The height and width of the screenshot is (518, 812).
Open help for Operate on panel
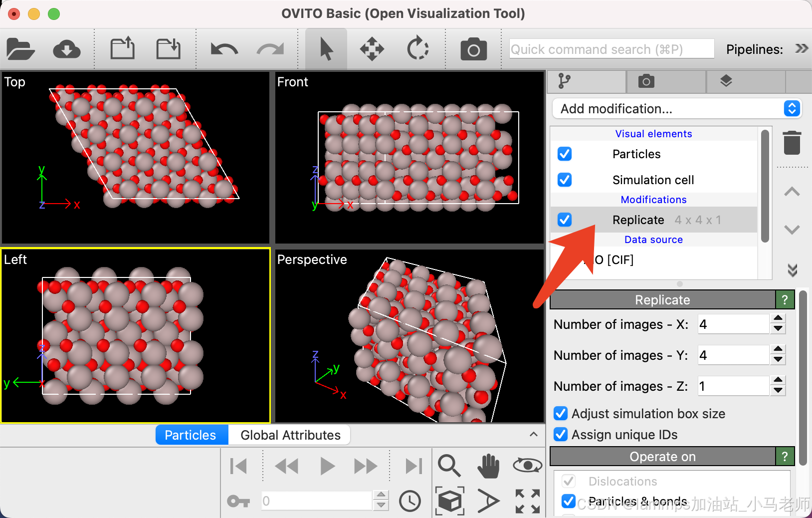pos(785,457)
